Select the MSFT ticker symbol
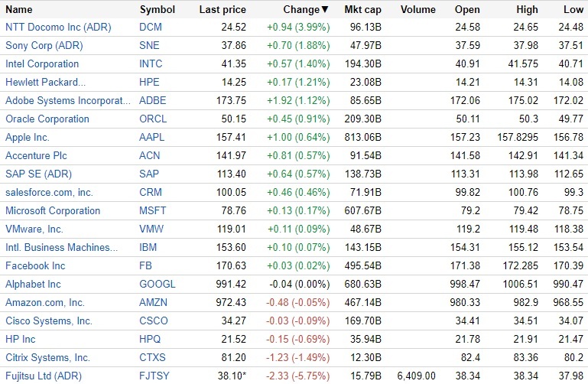The width and height of the screenshot is (588, 384). [x=153, y=211]
